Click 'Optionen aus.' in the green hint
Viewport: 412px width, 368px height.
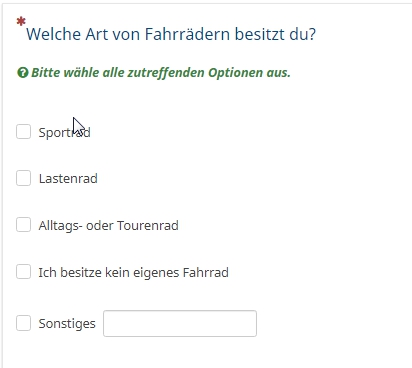[249, 72]
